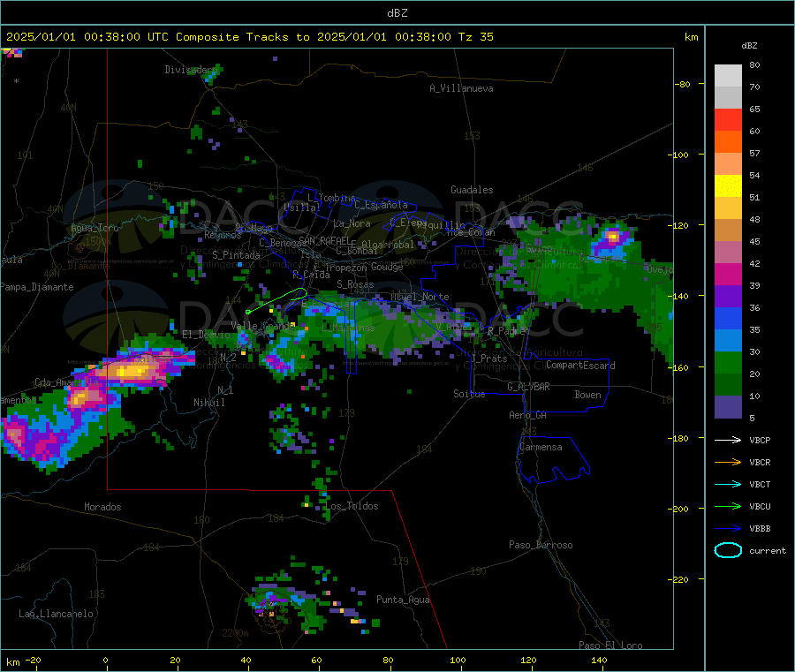Select the orange 57-60 dBZ legend swatch
The width and height of the screenshot is (795, 672).
pos(728,142)
